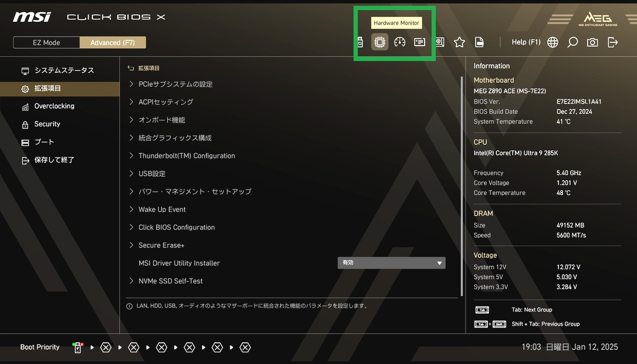
Task: Click BIOS version E7E22IMSI.1A41
Action: [x=579, y=101]
